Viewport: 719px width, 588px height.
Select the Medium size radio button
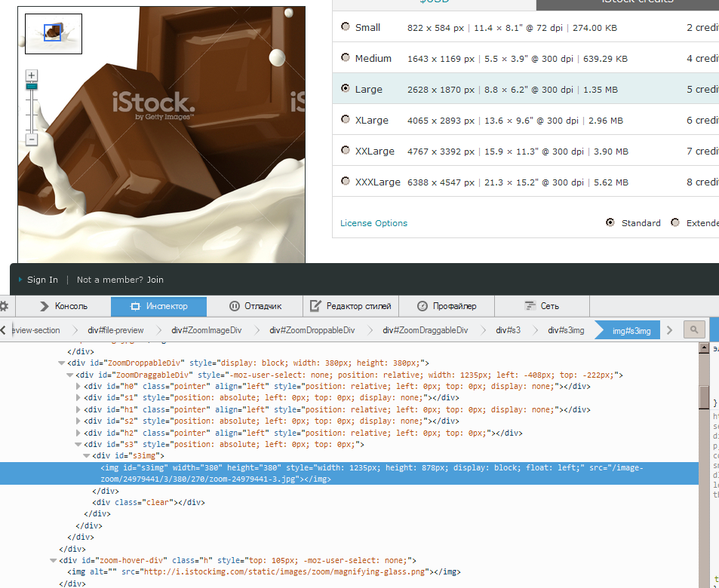(x=346, y=57)
